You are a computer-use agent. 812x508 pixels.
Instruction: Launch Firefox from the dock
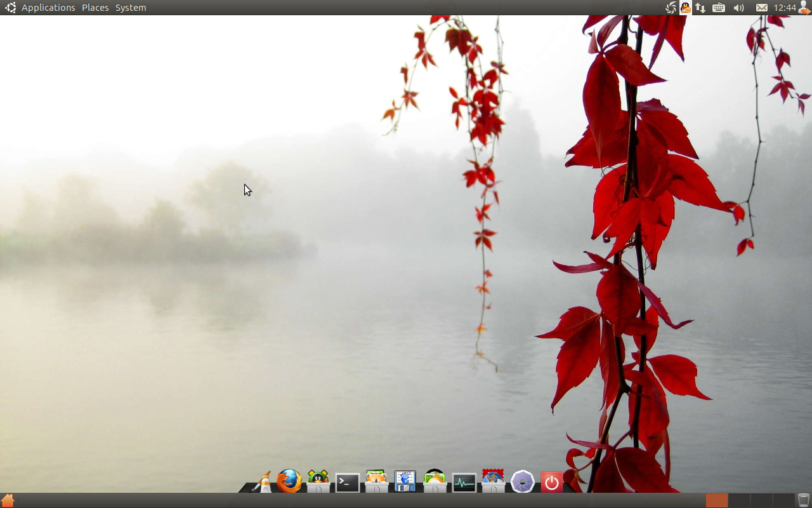[x=289, y=481]
